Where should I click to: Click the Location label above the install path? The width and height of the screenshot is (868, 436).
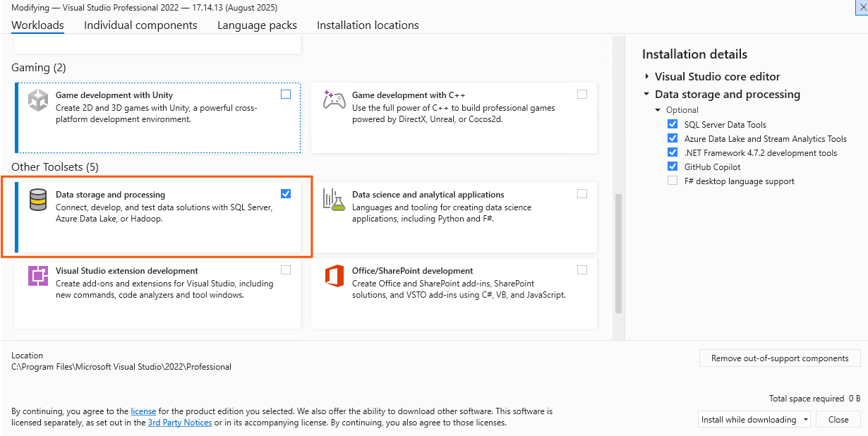28,356
